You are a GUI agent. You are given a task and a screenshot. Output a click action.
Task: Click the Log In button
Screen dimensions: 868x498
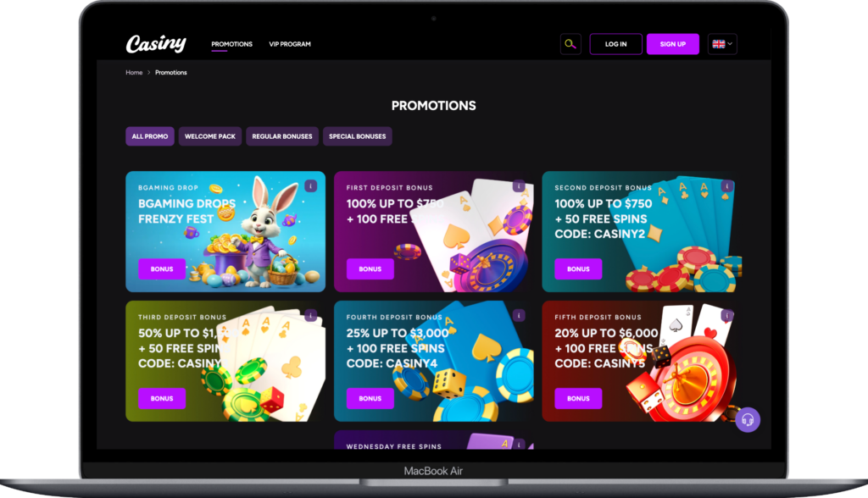pos(615,44)
